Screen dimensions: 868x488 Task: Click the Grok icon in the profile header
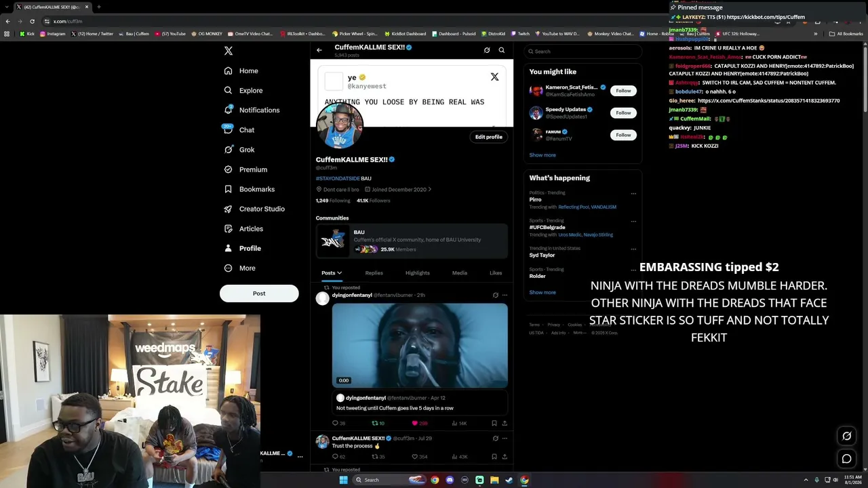[x=487, y=50]
